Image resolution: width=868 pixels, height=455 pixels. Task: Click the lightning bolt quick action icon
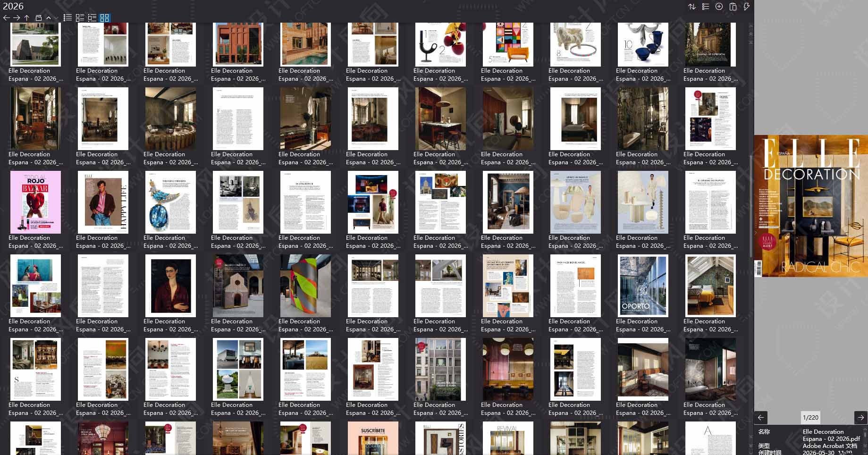pyautogui.click(x=746, y=7)
